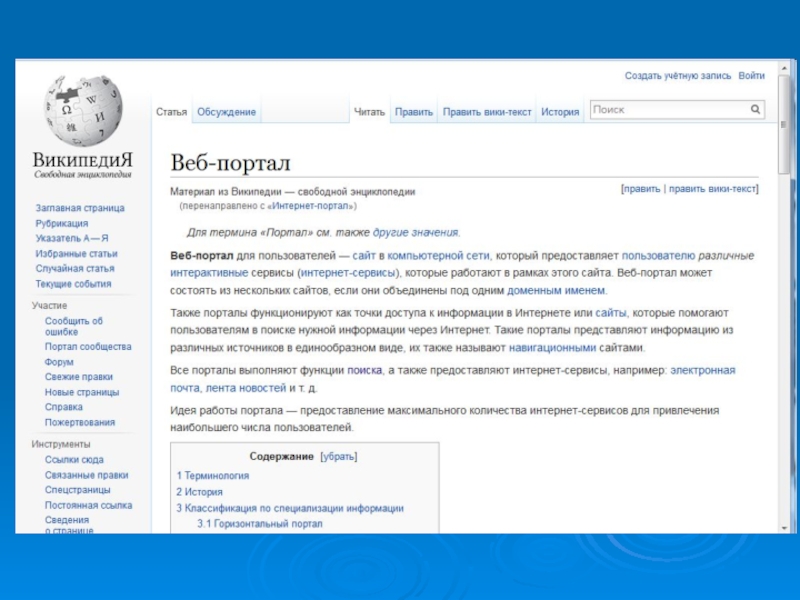Click the [править] section link
Image resolution: width=800 pixels, height=600 pixels.
642,188
